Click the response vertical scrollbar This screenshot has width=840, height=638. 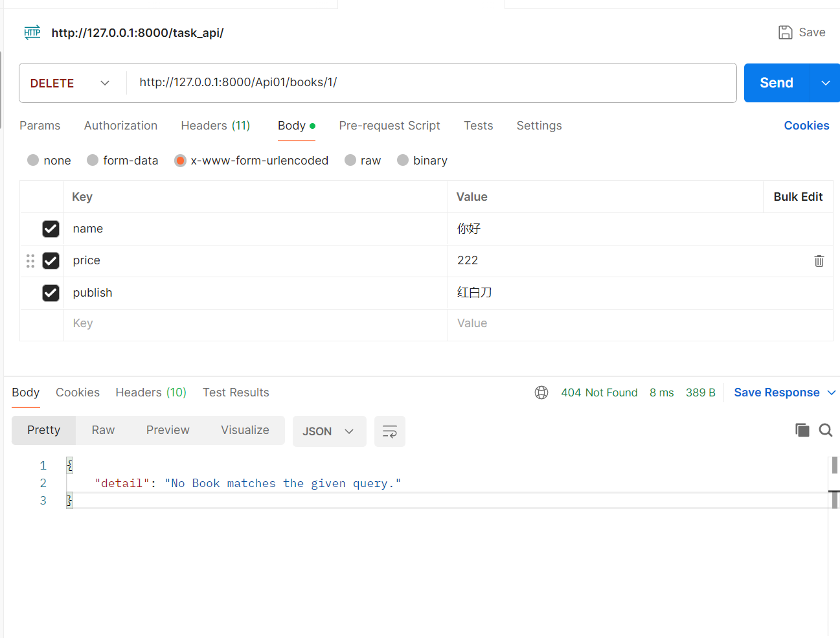click(x=835, y=483)
